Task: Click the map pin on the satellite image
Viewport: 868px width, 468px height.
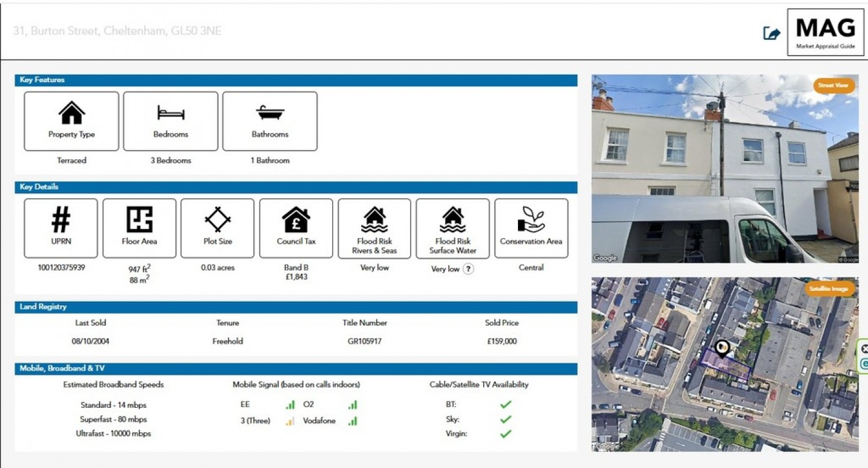Action: [722, 348]
